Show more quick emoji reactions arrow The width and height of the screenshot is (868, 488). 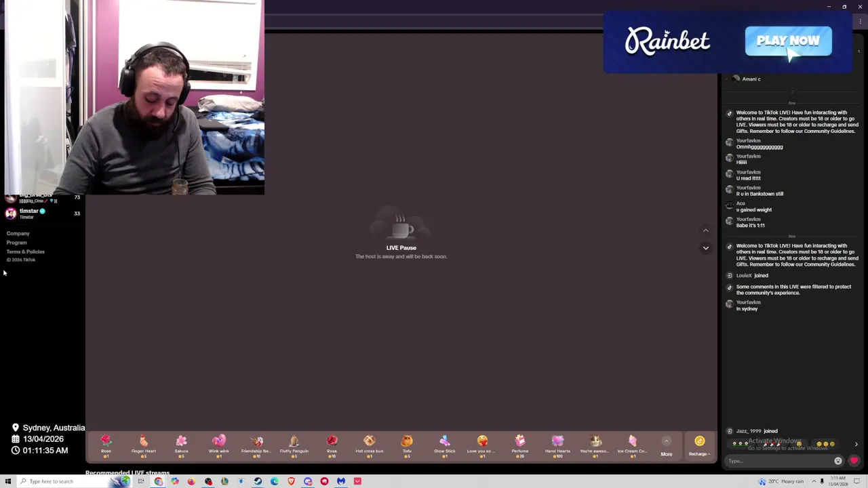tap(856, 445)
